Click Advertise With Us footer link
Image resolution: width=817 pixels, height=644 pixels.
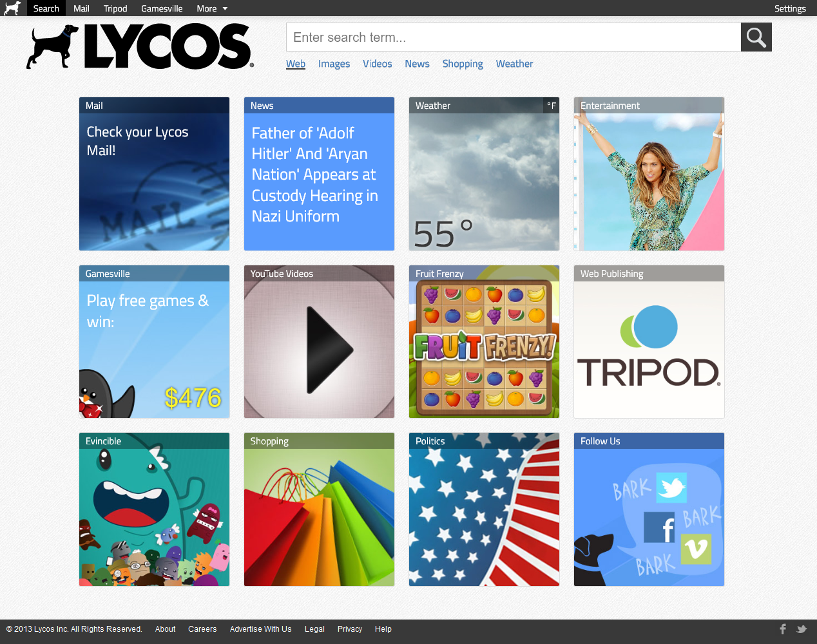(260, 629)
